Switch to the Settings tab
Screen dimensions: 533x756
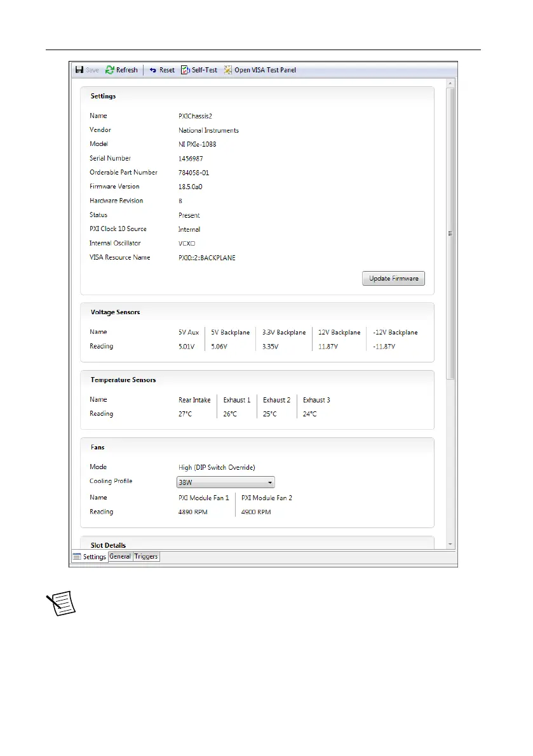(90, 557)
